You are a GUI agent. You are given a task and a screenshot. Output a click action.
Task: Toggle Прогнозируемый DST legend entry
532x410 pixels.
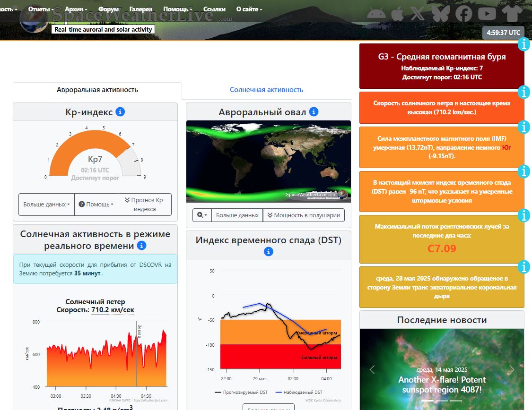tap(241, 393)
